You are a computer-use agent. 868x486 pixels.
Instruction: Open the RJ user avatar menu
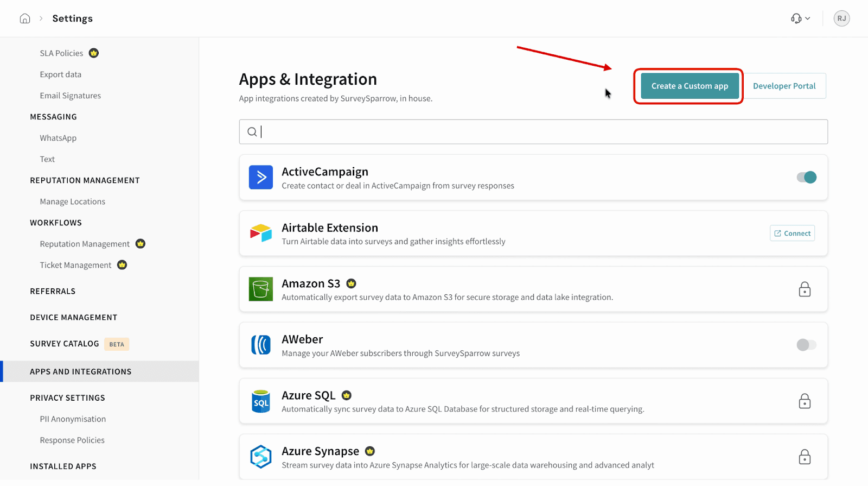tap(841, 18)
